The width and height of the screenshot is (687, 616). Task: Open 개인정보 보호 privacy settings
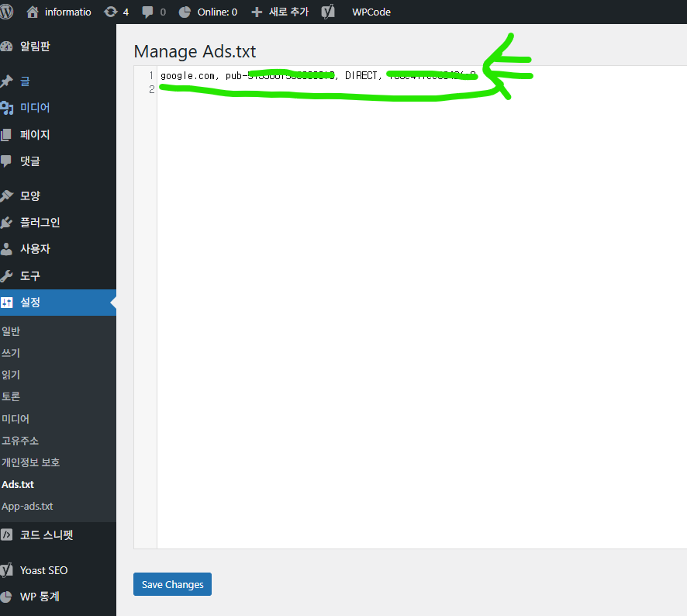[30, 462]
